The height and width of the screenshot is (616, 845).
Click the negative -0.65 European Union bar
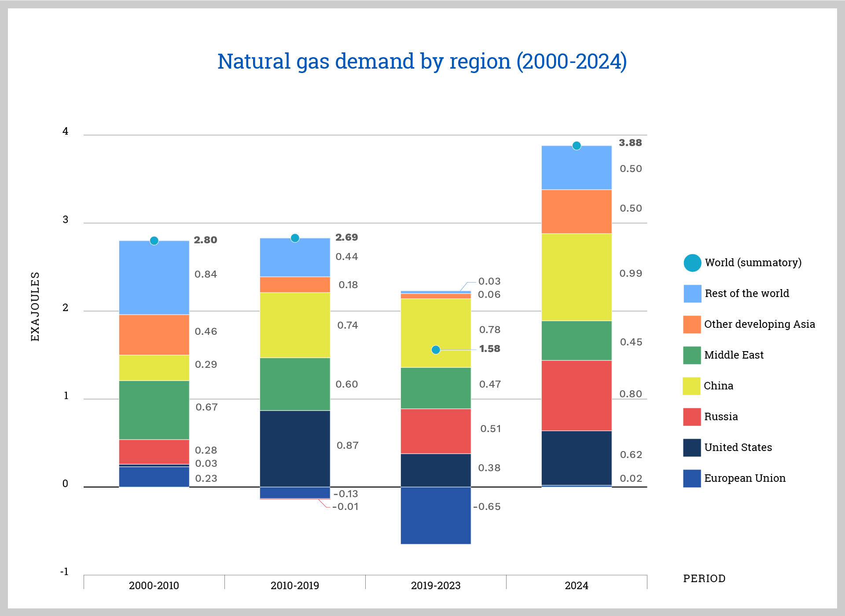[x=436, y=515]
